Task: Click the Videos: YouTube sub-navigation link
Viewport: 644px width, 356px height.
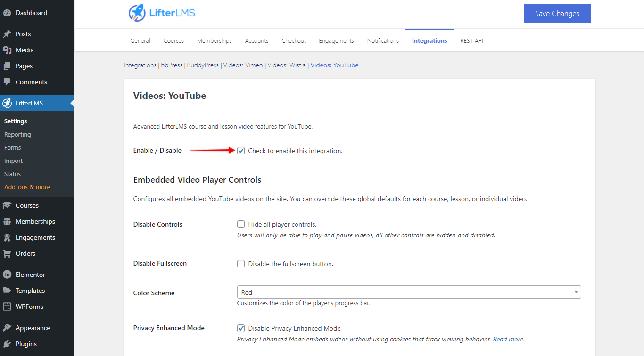Action: point(334,65)
